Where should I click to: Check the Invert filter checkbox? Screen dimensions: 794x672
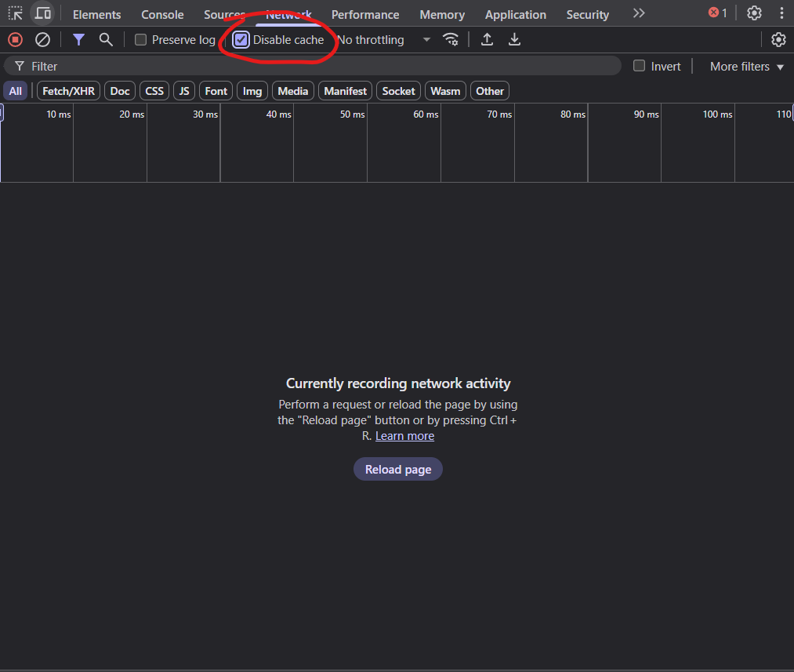pyautogui.click(x=640, y=67)
